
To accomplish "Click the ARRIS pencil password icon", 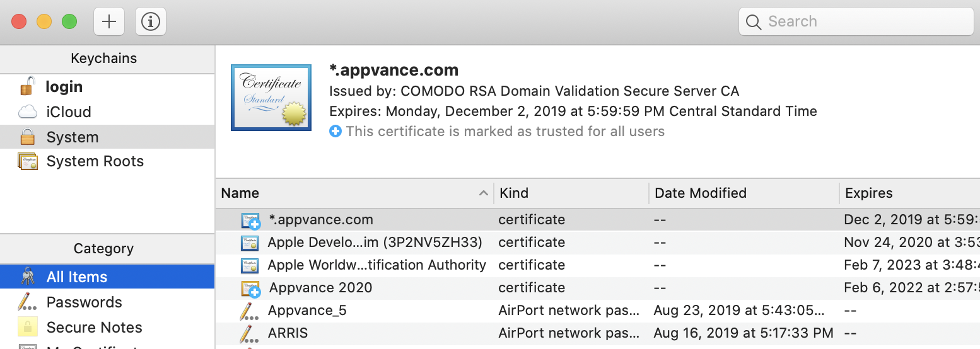I will pos(249,334).
